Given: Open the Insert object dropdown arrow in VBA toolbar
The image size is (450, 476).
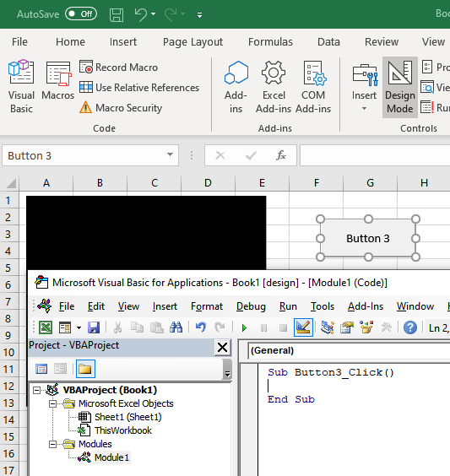Looking at the screenshot, I should click(x=79, y=327).
